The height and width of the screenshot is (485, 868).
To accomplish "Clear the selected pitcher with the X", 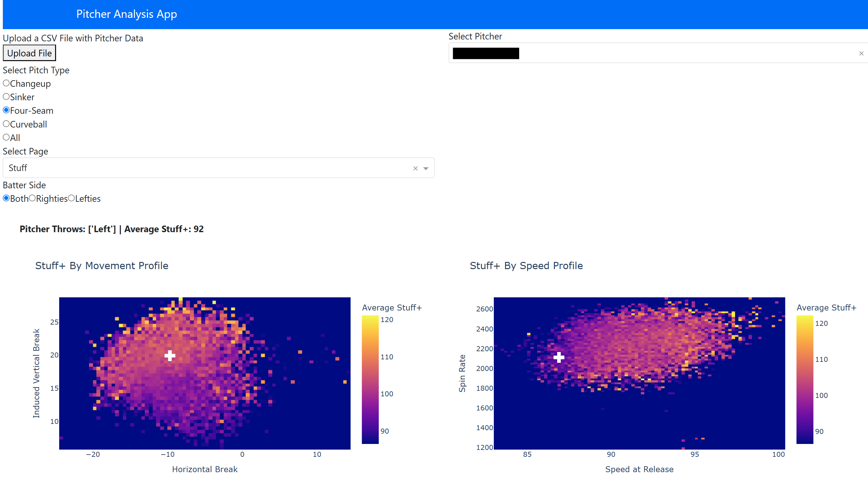I will click(861, 53).
